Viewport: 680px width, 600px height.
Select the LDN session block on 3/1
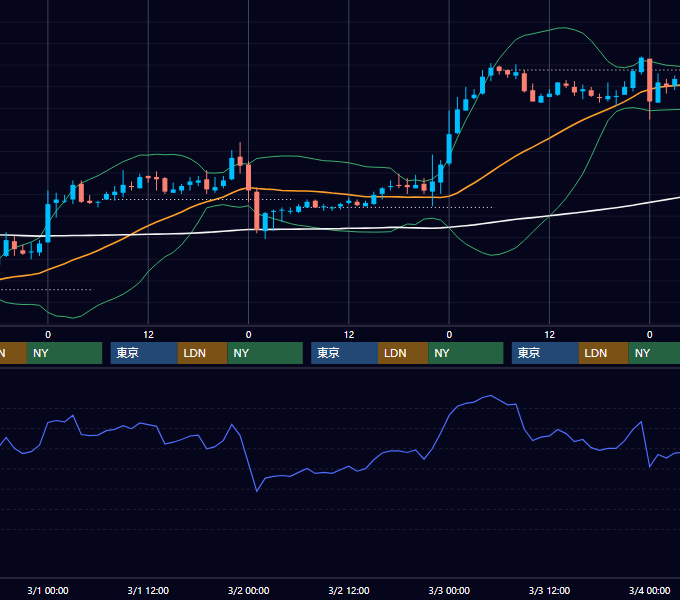click(203, 353)
